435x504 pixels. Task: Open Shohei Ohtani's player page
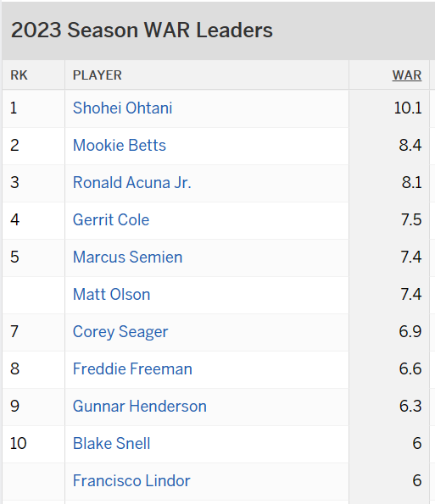[x=122, y=108]
